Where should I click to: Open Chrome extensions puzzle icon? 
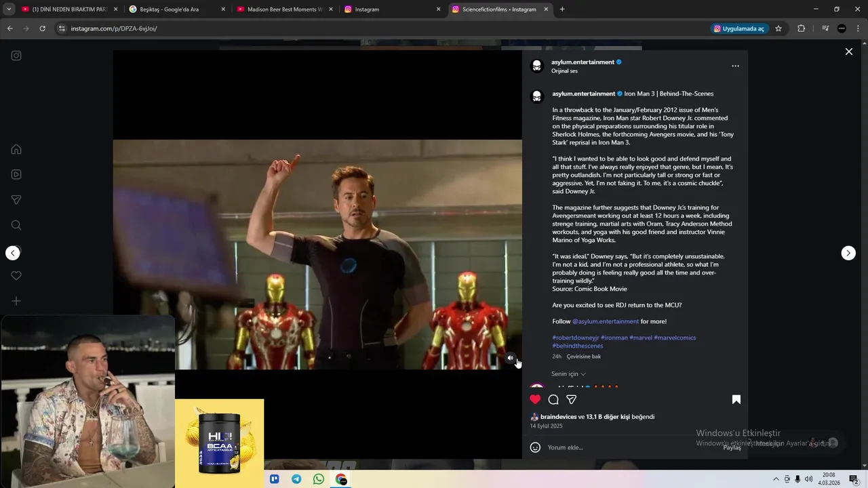[801, 28]
